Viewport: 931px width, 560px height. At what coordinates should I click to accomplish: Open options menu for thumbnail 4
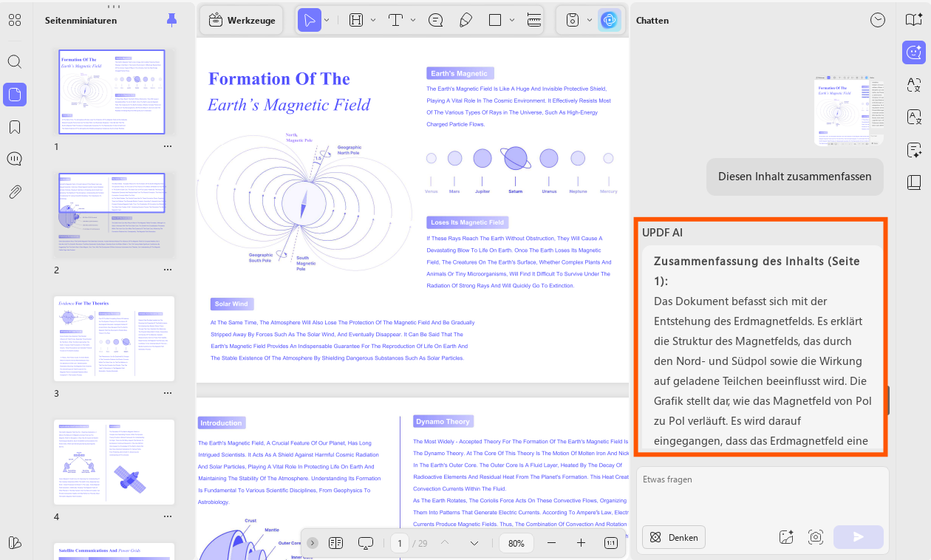(168, 516)
